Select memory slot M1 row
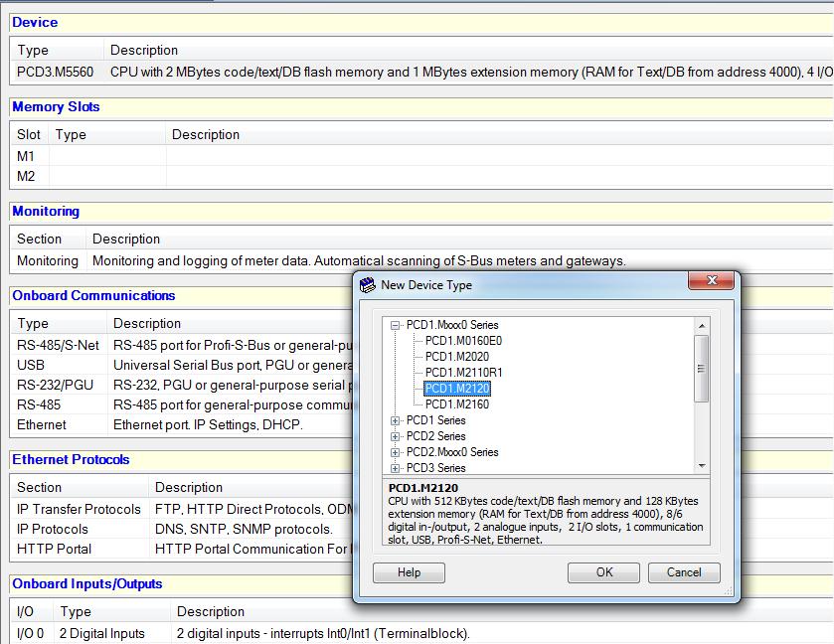The width and height of the screenshot is (834, 644). point(421,156)
